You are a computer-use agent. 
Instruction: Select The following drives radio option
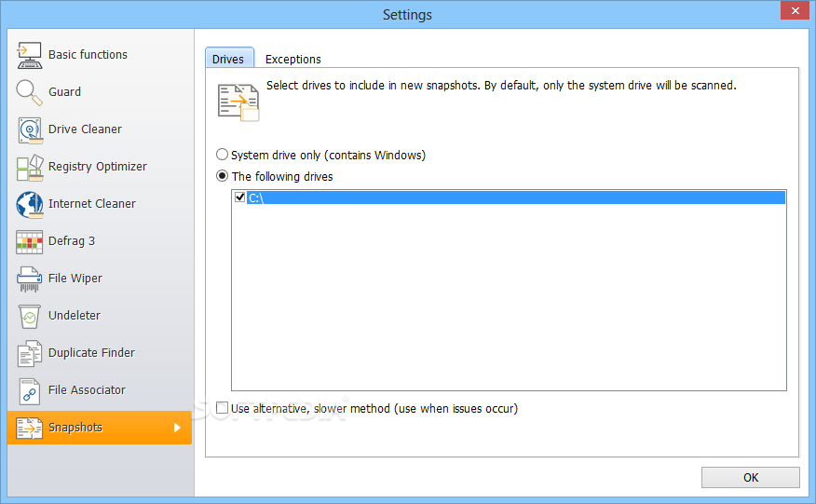coord(223,176)
